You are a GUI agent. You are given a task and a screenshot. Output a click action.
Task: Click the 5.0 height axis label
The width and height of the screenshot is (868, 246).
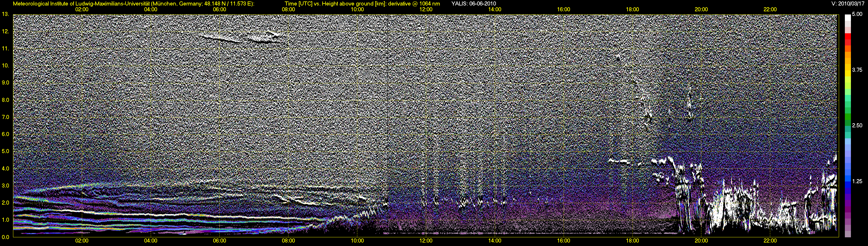pyautogui.click(x=5, y=151)
